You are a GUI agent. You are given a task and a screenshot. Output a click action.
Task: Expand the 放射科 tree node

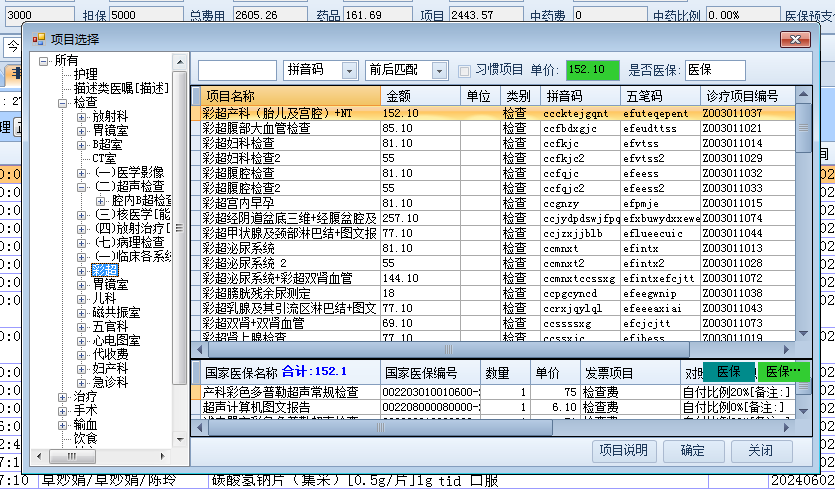(81, 117)
